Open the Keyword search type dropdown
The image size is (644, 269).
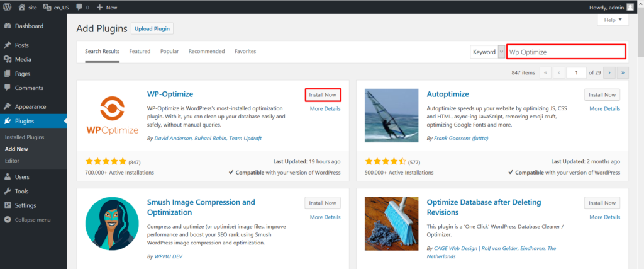pyautogui.click(x=487, y=52)
